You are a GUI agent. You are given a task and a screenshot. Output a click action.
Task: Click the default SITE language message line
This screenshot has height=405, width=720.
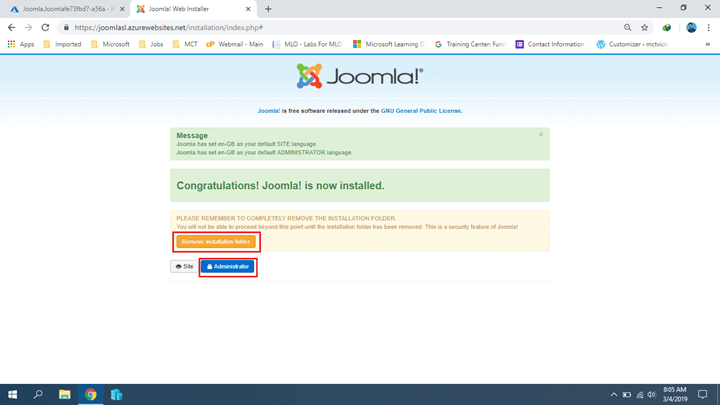tap(247, 144)
